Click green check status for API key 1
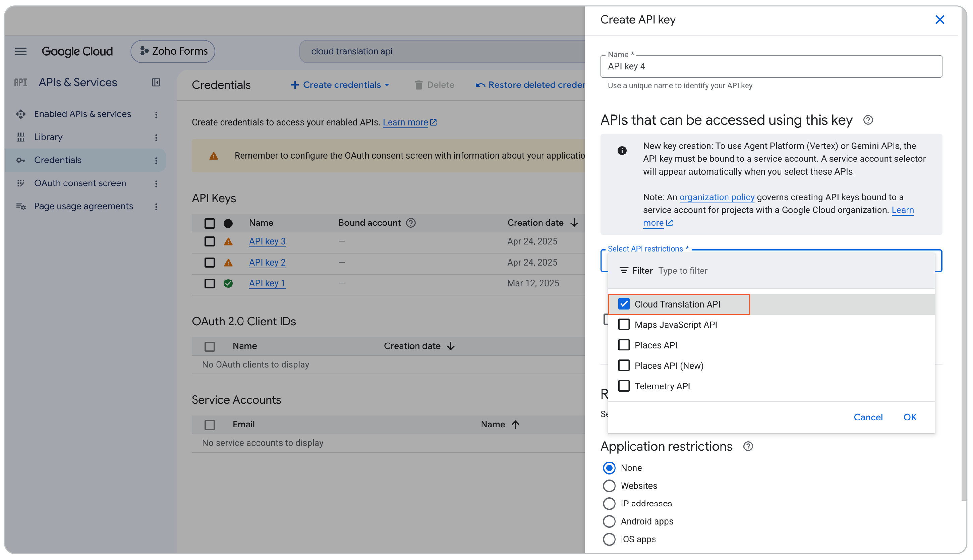 click(228, 283)
